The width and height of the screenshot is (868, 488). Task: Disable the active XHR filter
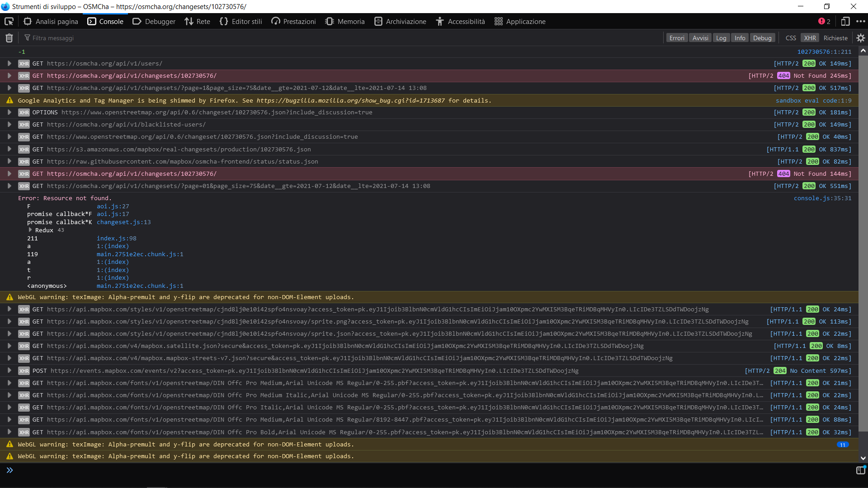coord(810,38)
